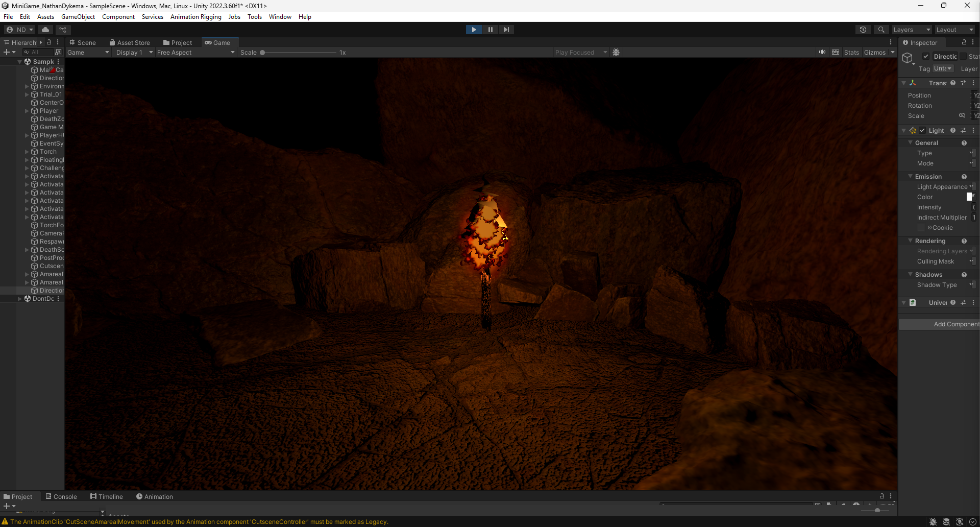Disable the Directional Light active checkbox
This screenshot has width=980, height=527.
tap(927, 56)
